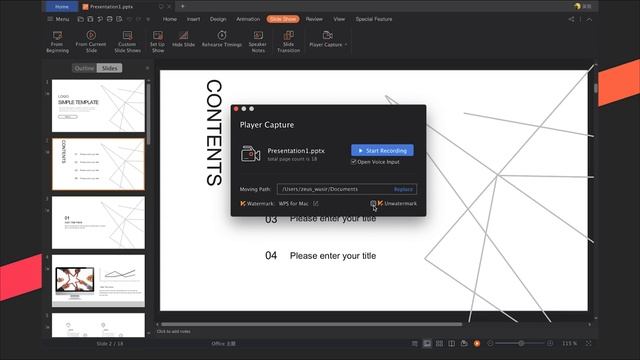The image size is (640, 360).
Task: Open Slide Transition panel
Action: (x=289, y=42)
